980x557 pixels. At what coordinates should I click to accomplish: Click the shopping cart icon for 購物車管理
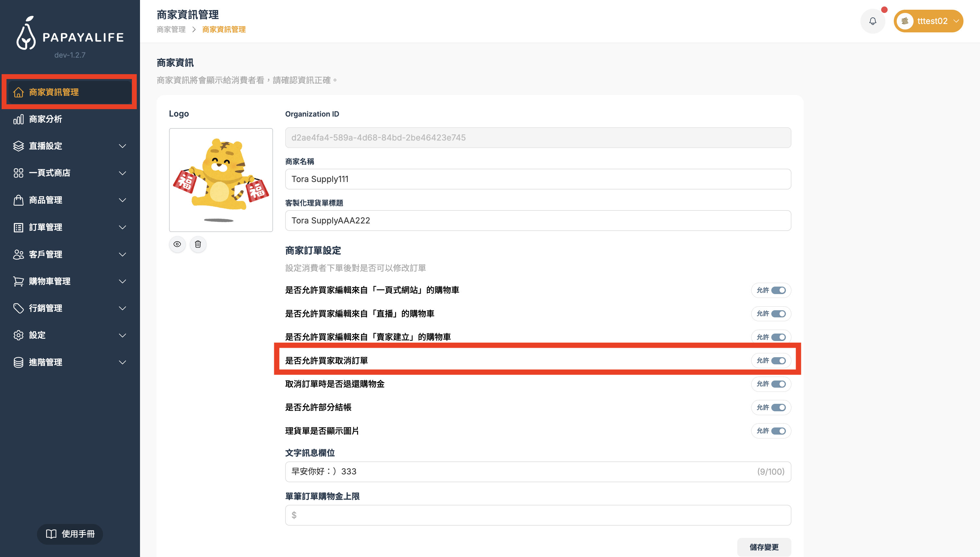coord(18,281)
